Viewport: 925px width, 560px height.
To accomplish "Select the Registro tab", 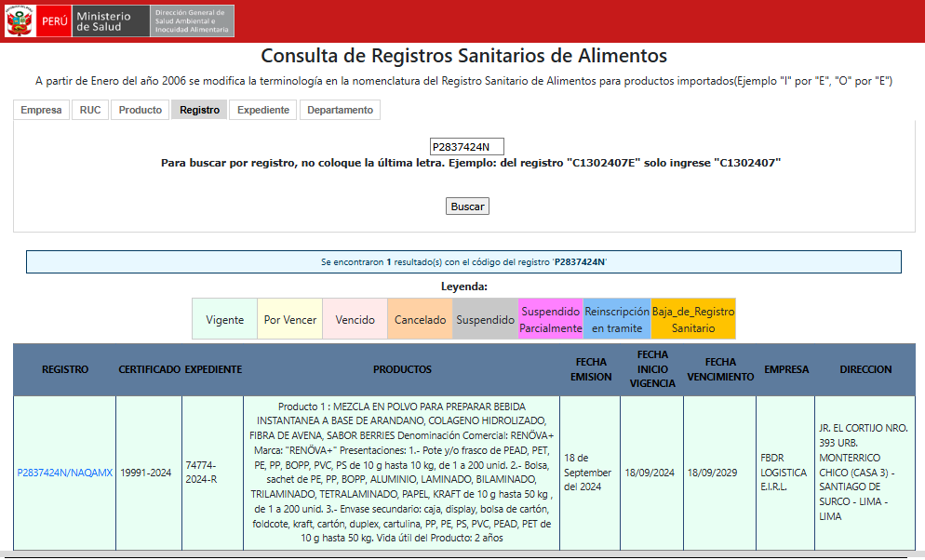I will (x=199, y=110).
